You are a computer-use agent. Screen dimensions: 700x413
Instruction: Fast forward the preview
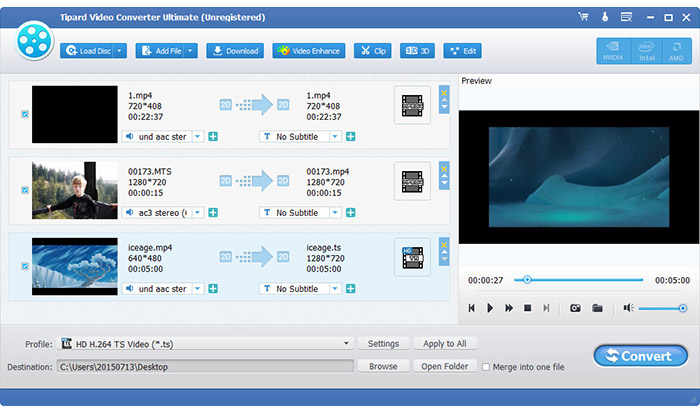tap(509, 308)
